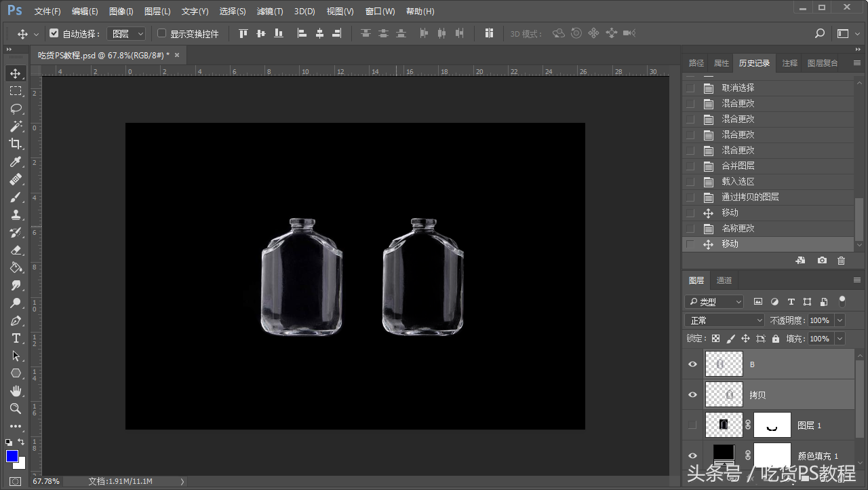
Task: Delete current history state with trash icon
Action: [x=841, y=261]
